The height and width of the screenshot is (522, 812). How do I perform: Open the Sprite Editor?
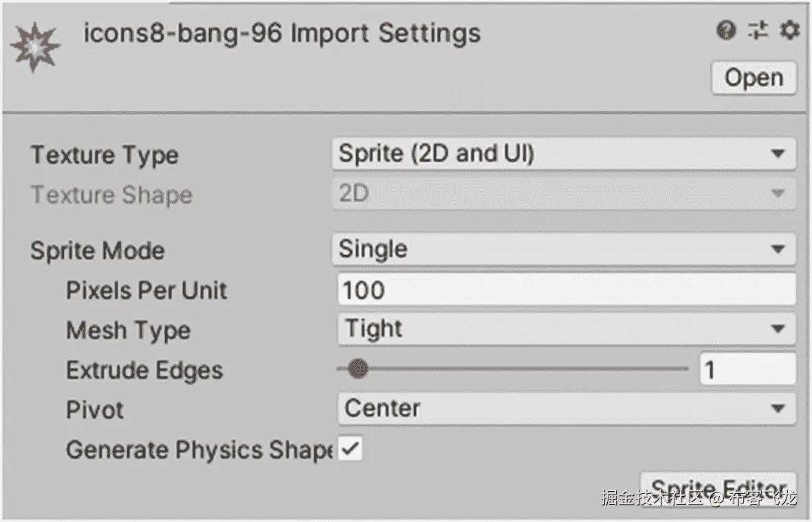[718, 486]
